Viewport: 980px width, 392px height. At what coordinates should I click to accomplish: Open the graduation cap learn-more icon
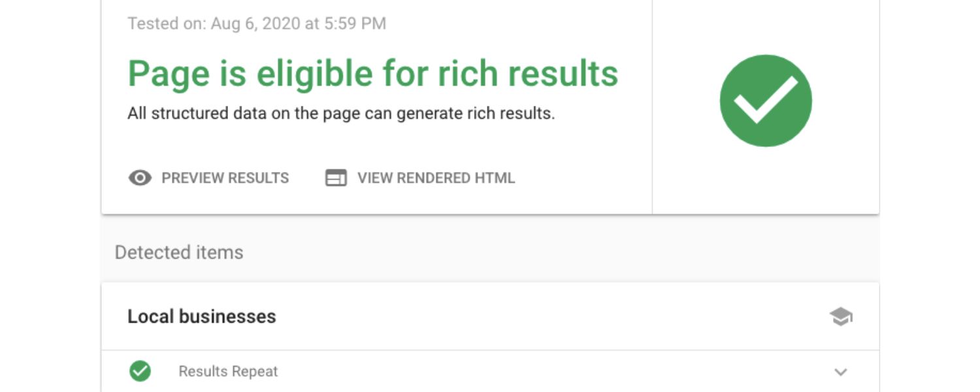[841, 317]
